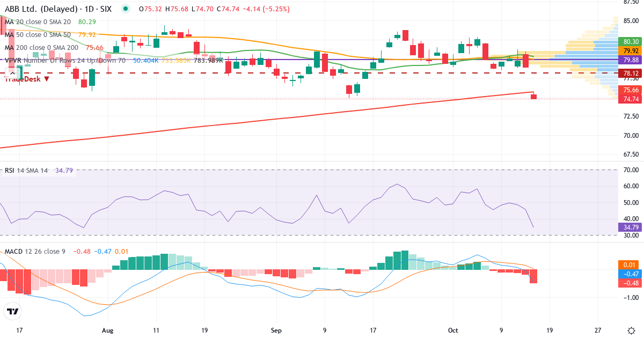Viewport: 644px width, 338px height.
Task: Open the TradeDesk dropdown
Action: tap(27, 78)
